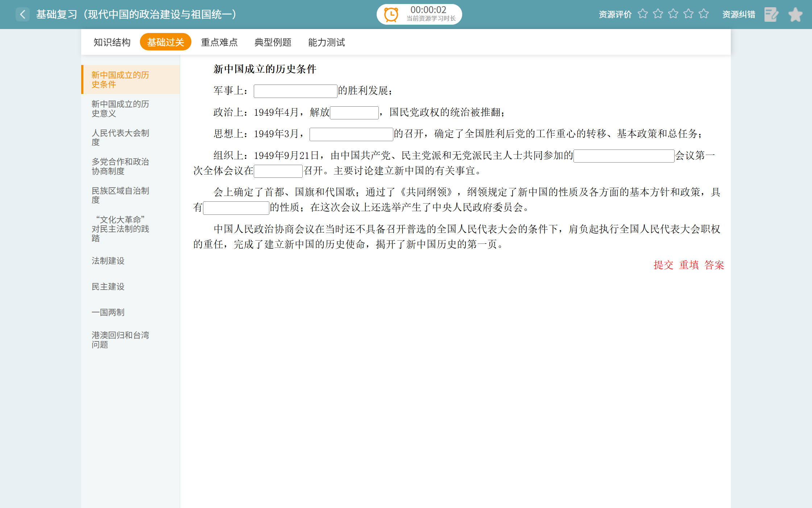Rate resource with fourth star
The height and width of the screenshot is (508, 812).
pyautogui.click(x=688, y=14)
